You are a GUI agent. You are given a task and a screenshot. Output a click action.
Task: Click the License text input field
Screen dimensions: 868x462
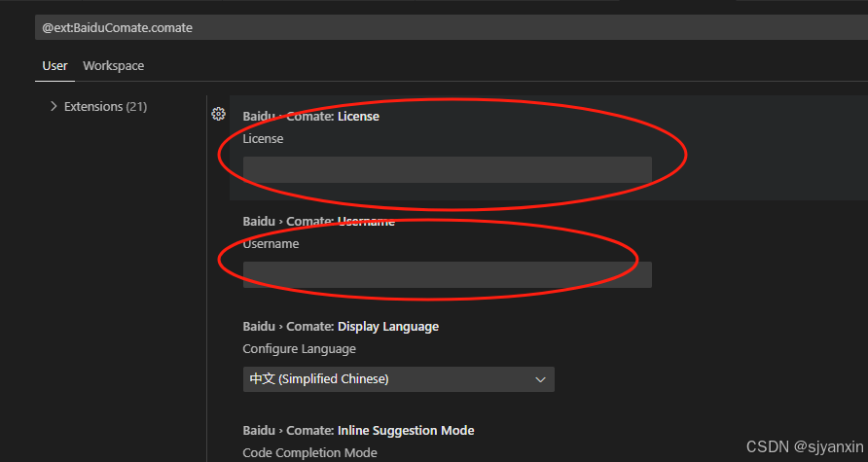pos(448,170)
